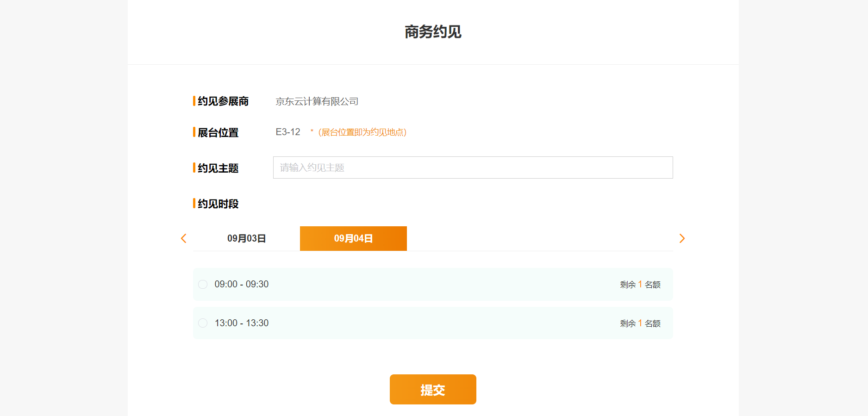Viewport: 868px width, 416px height.
Task: Select the 09月04日 date tab
Action: click(353, 238)
